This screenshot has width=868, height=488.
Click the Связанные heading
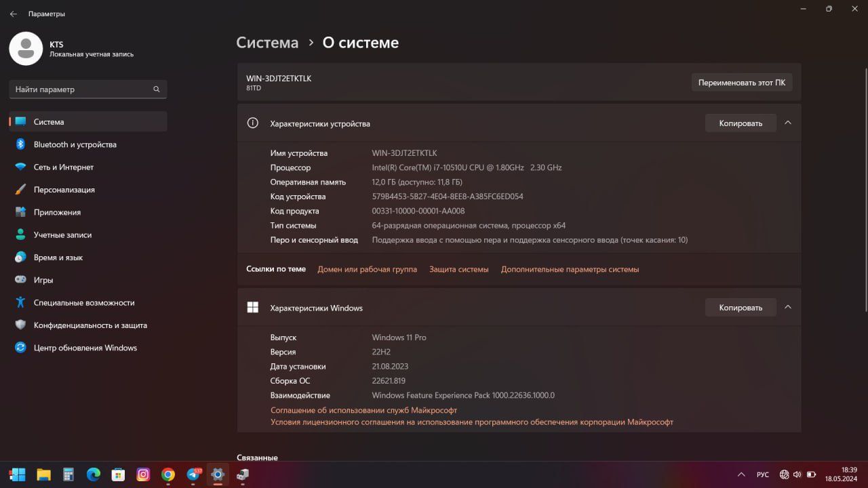[x=257, y=457]
